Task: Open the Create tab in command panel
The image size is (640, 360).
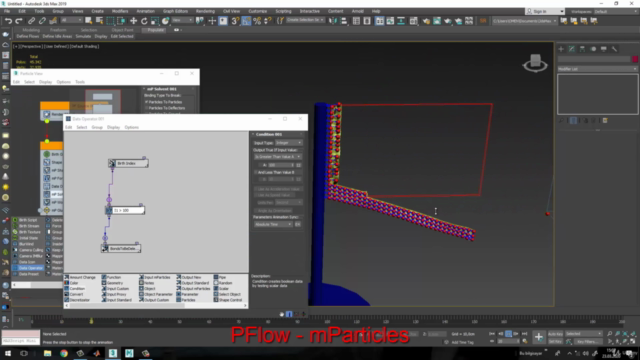Action: 561,49
